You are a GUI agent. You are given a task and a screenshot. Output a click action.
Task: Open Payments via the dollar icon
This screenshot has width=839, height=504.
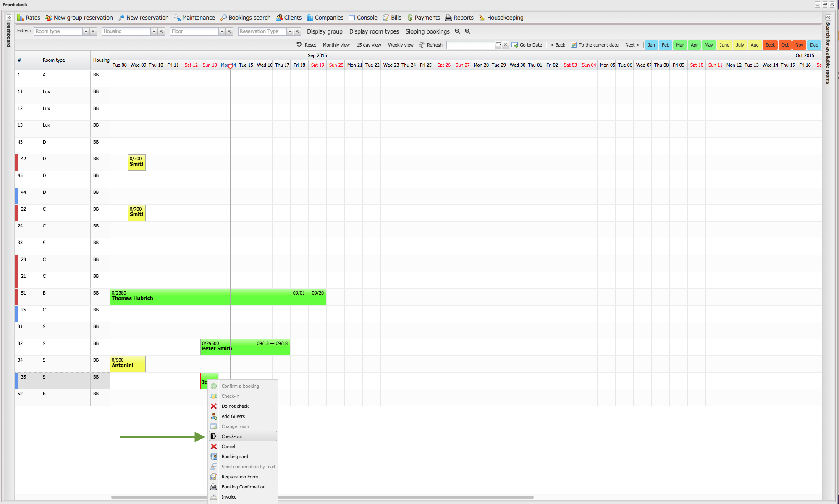[x=410, y=18]
